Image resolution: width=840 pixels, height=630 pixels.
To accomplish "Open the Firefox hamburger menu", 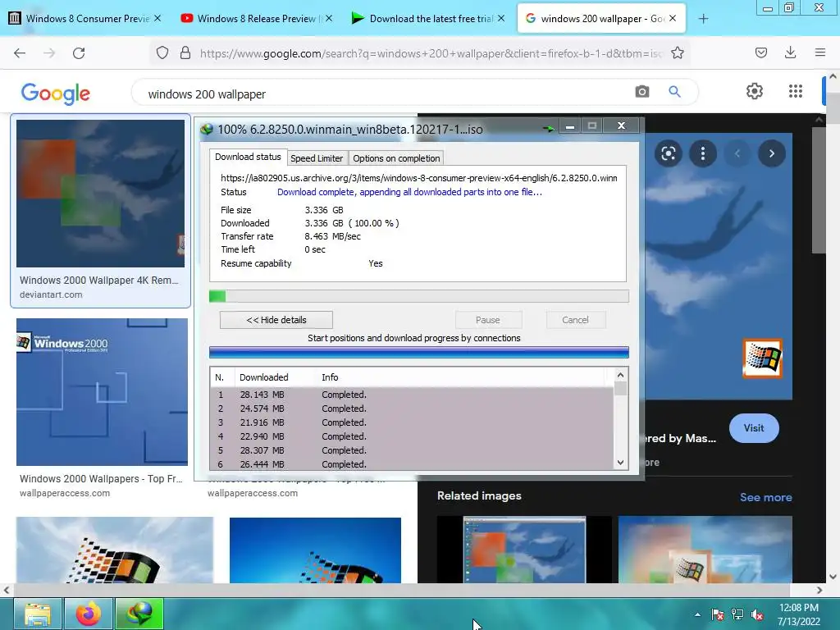I will coord(820,52).
